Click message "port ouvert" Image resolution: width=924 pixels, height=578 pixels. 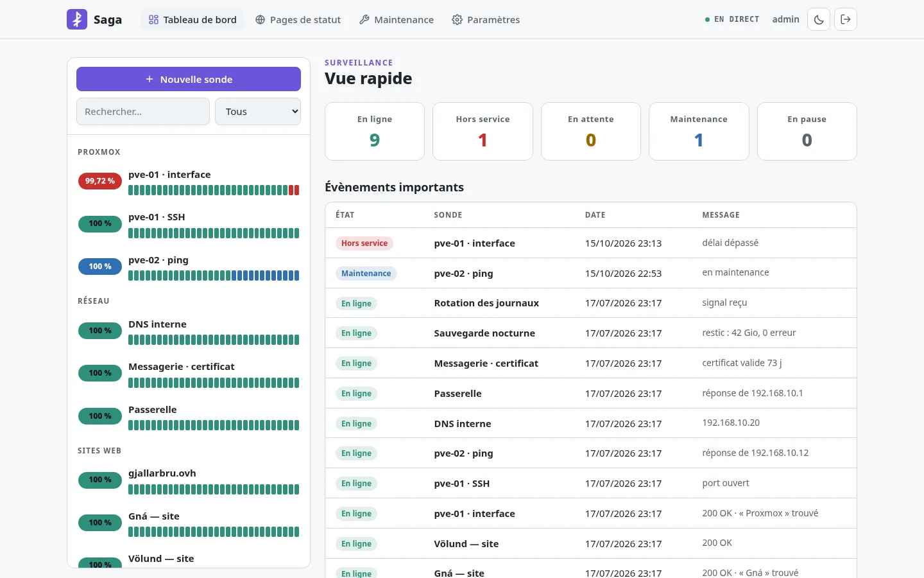point(726,483)
